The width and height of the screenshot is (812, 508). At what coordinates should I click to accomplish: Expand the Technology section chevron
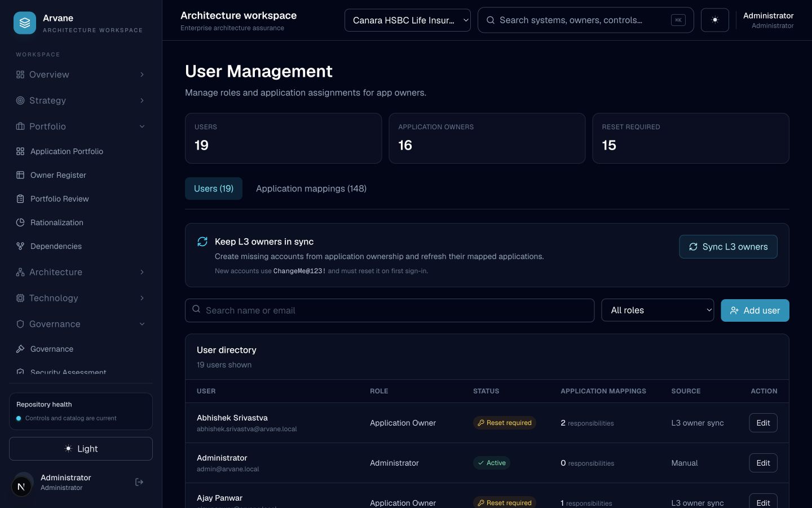[142, 298]
